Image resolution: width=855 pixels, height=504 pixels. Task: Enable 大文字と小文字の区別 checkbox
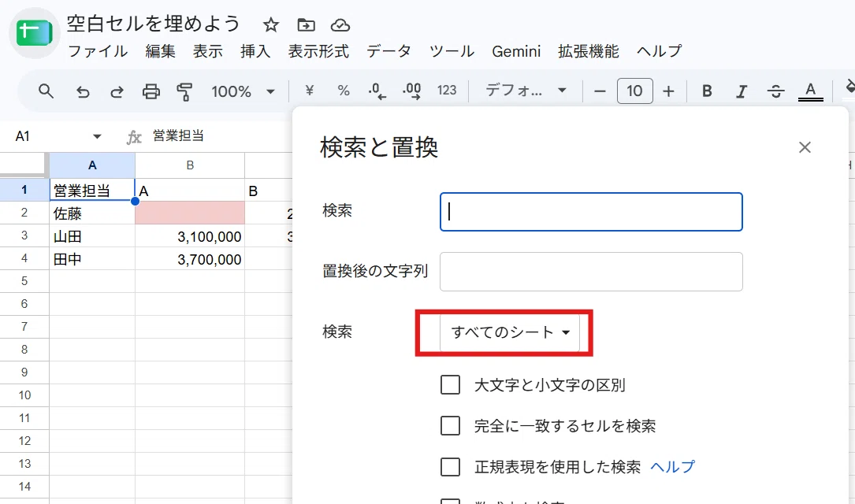pos(451,384)
